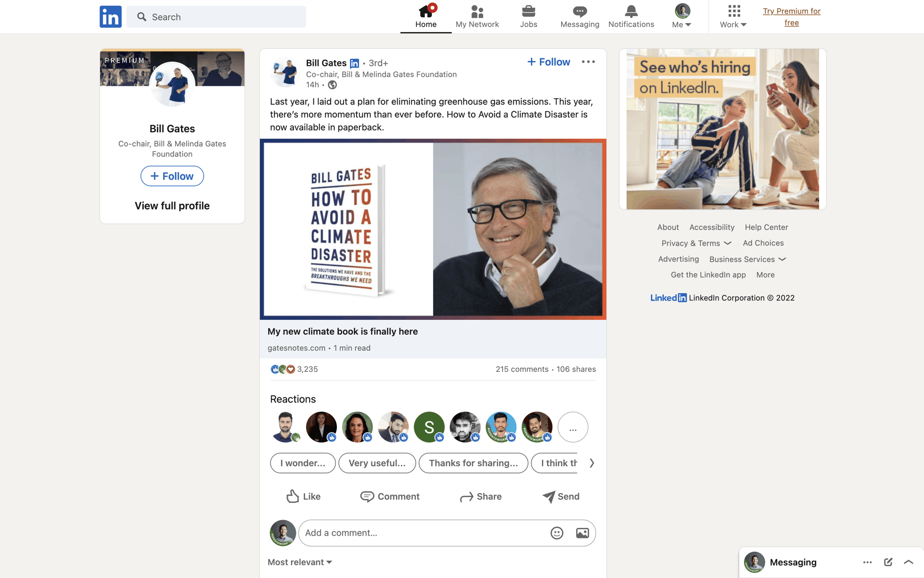This screenshot has width=924, height=578.
Task: Like the post
Action: point(303,497)
